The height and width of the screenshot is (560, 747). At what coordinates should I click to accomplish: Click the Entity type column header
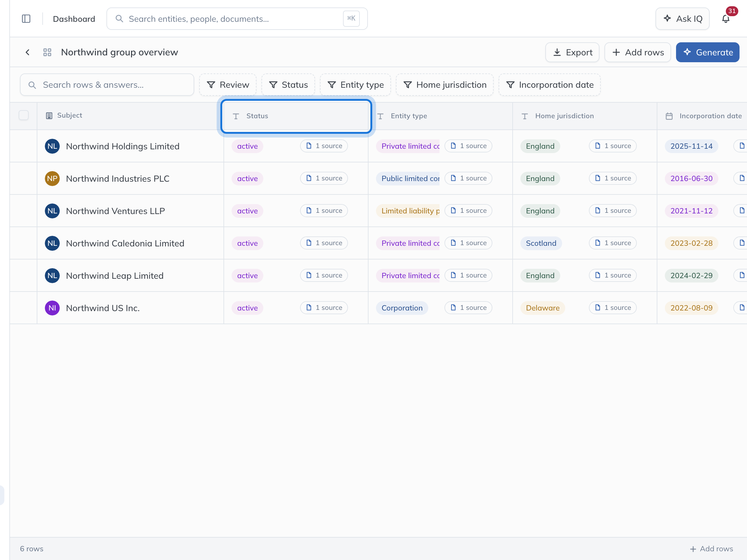(440, 116)
